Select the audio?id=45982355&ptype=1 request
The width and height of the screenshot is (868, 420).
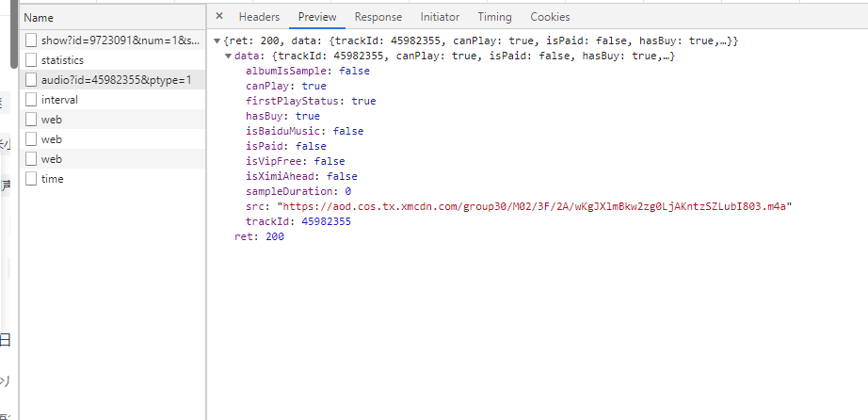pos(113,80)
